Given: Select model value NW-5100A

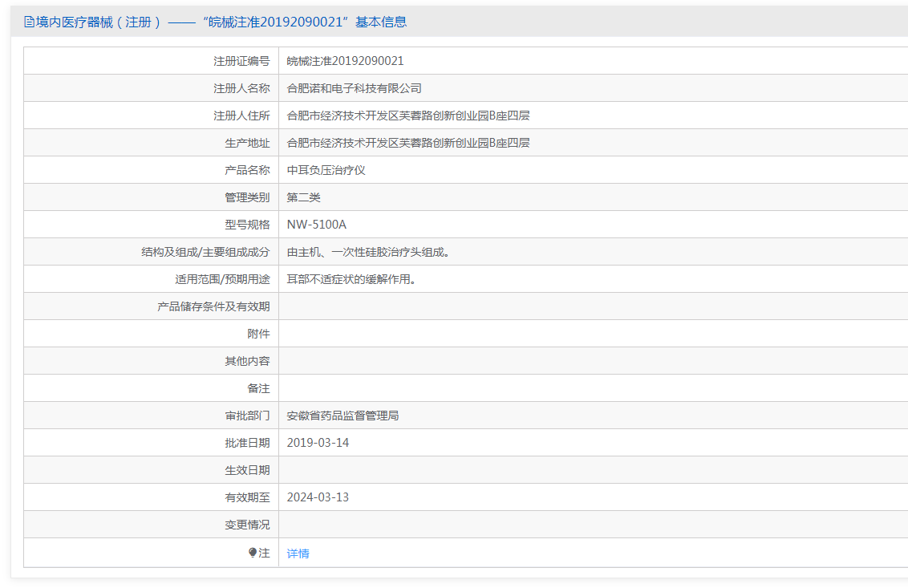Looking at the screenshot, I should pyautogui.click(x=316, y=224).
